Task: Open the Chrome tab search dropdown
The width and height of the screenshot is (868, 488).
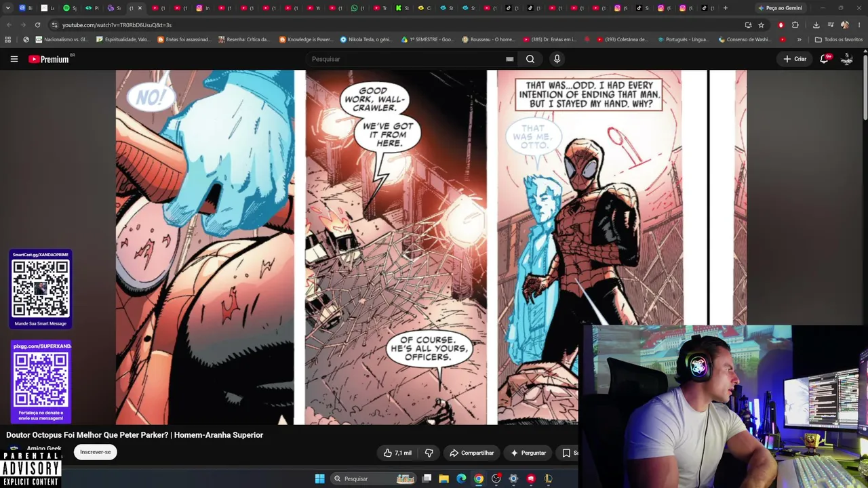Action: point(8,8)
